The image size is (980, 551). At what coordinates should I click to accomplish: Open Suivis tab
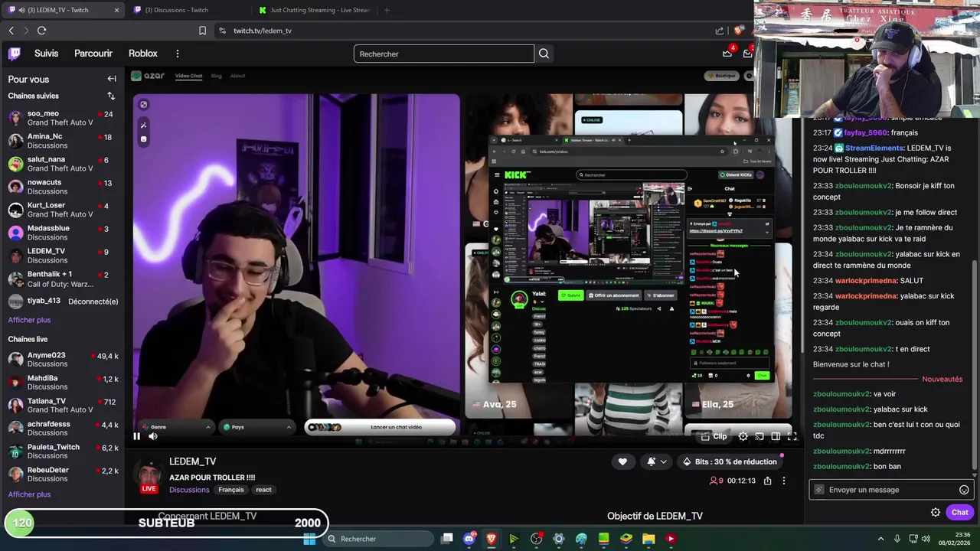pyautogui.click(x=46, y=54)
